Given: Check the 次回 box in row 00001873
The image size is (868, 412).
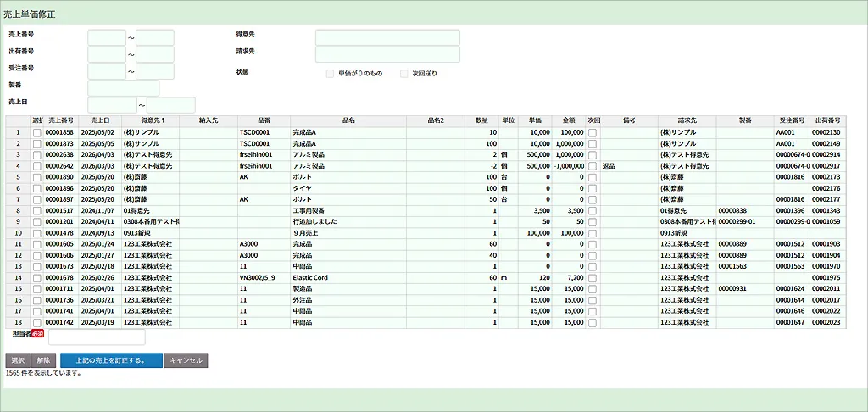Looking at the screenshot, I should point(593,144).
